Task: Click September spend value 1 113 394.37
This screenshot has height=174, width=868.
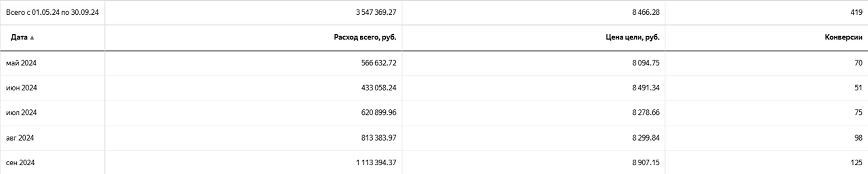Action: [x=376, y=163]
